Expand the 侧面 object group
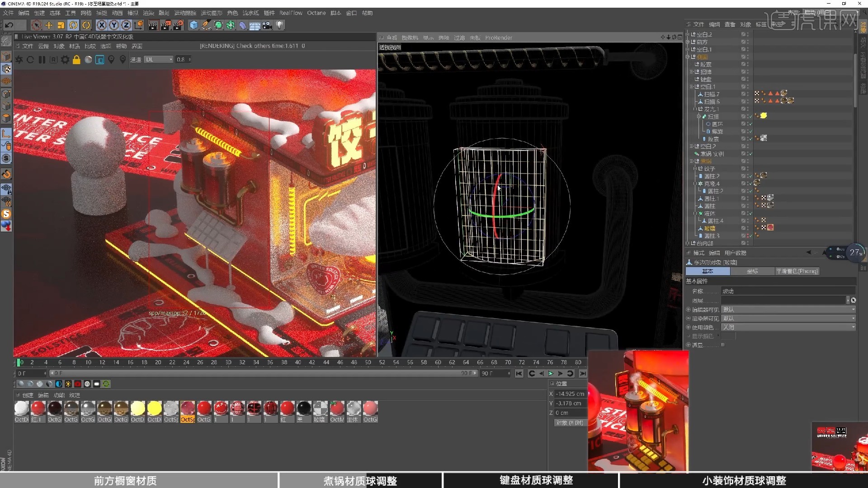The height and width of the screenshot is (488, 868). [688, 57]
